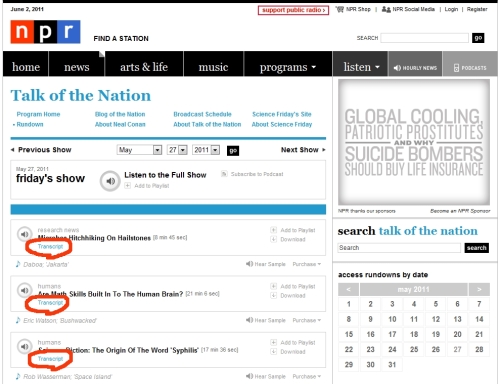Click plus icon for Hailstones Add to Playlist
This screenshot has width=500, height=384.
coord(273,230)
